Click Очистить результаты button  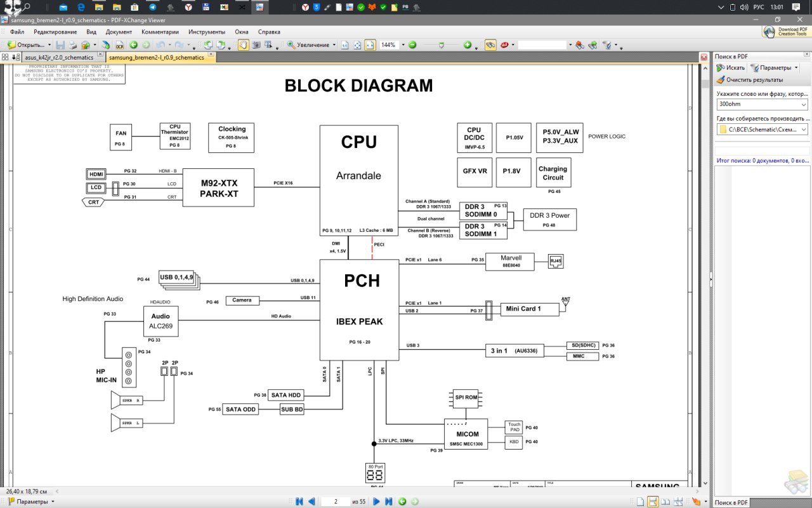750,80
